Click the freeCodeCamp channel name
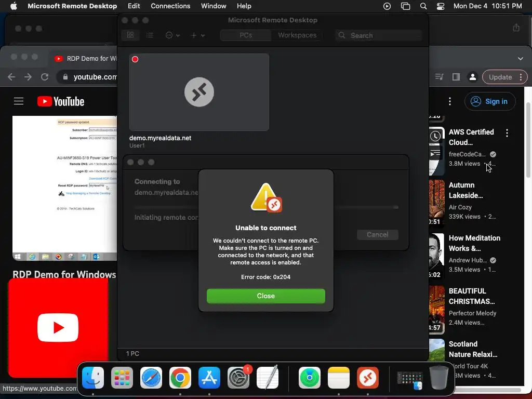 click(467, 154)
